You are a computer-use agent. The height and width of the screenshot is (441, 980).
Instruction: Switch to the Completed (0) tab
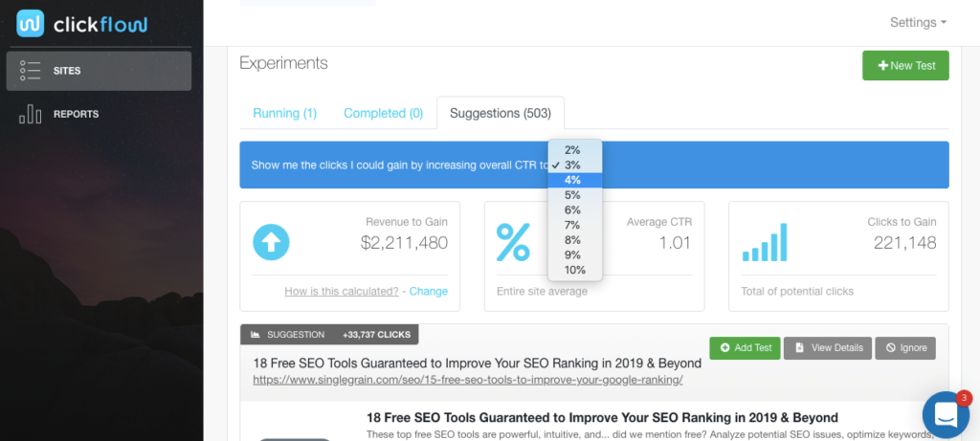(x=383, y=113)
